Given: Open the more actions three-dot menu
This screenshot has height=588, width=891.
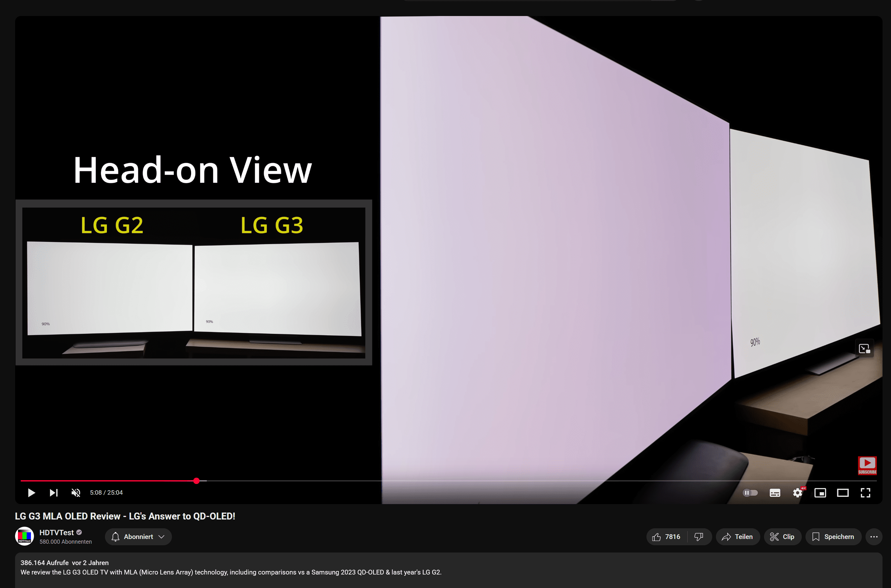Looking at the screenshot, I should (x=874, y=537).
